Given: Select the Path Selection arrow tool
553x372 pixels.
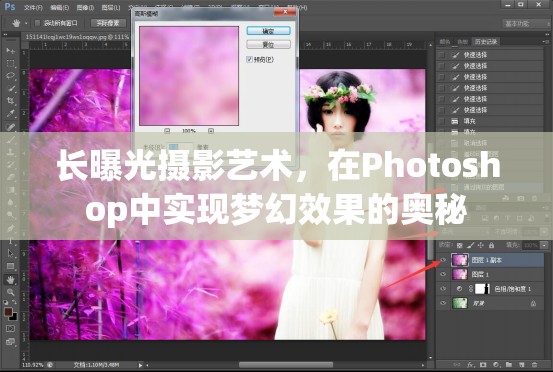Looking at the screenshot, I should (11, 253).
